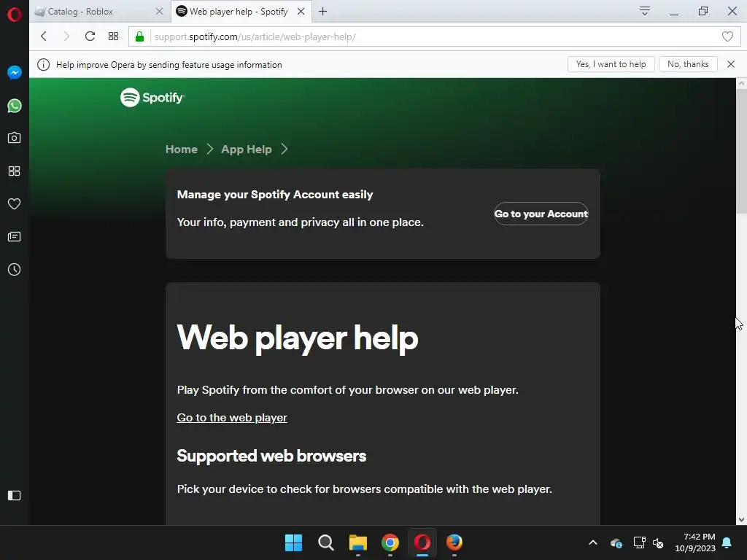The image size is (747, 560).
Task: Close the Spotify help tab
Action: (301, 12)
